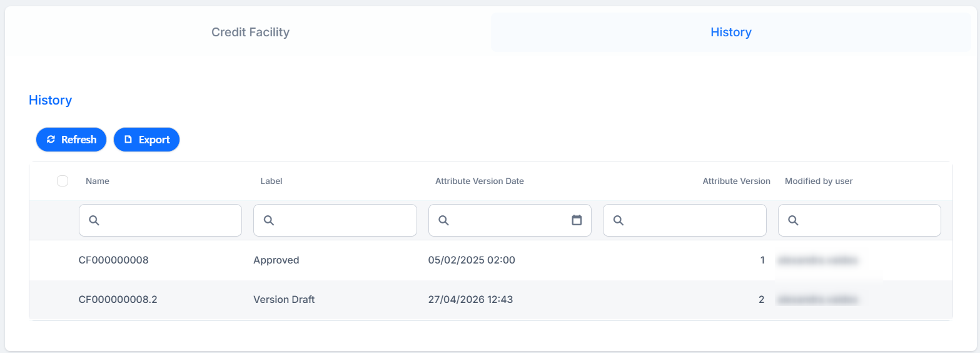The height and width of the screenshot is (353, 980).
Task: Sort by the Modified by user header
Action: click(819, 181)
